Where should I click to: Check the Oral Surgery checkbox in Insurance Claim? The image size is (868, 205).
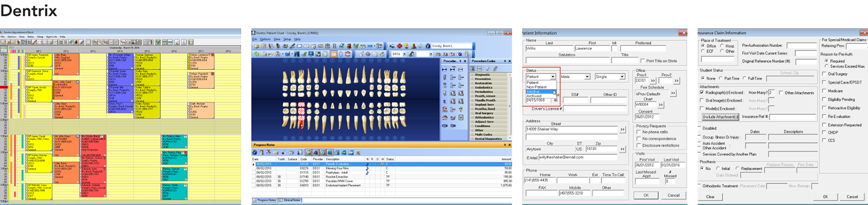824,74
